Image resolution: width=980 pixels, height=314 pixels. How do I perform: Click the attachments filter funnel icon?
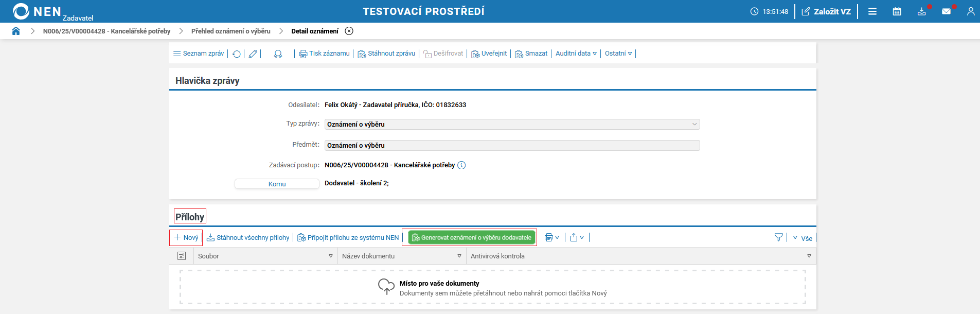click(x=778, y=237)
